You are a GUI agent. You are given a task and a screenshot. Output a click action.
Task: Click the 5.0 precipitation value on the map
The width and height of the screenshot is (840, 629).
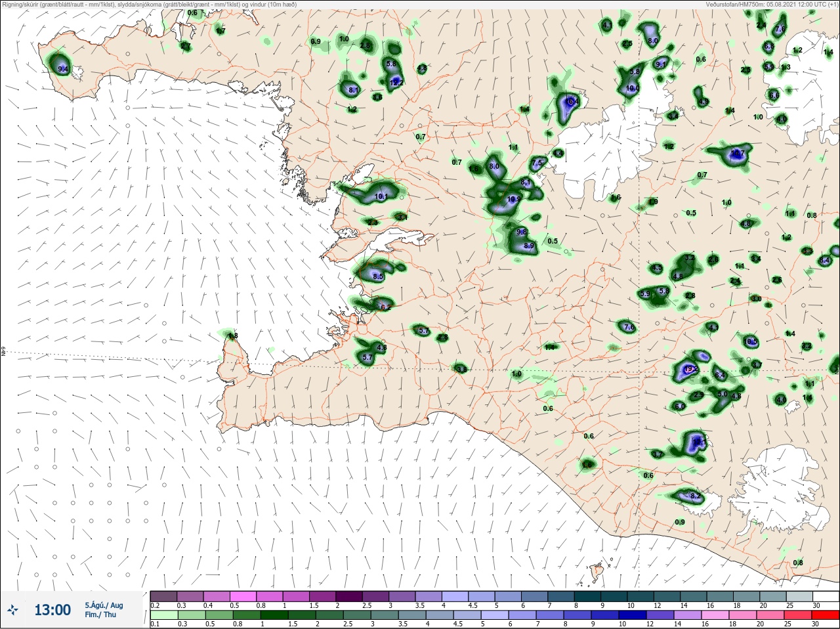(723, 394)
